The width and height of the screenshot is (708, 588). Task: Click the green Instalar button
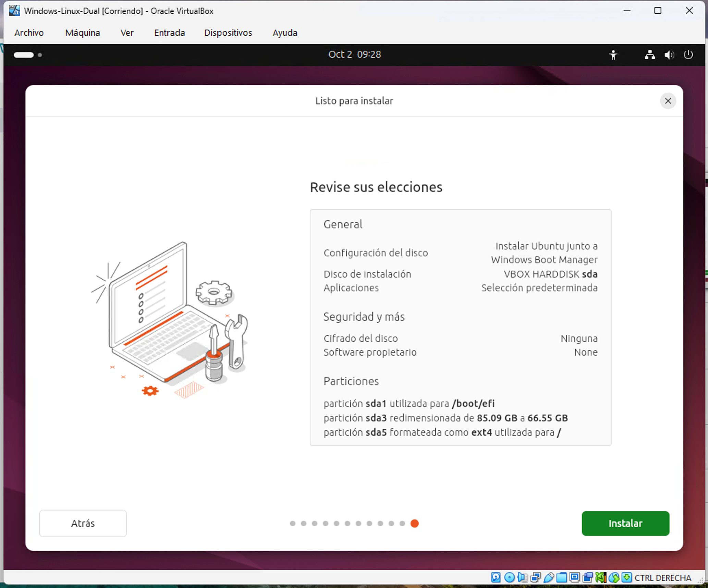(x=625, y=523)
